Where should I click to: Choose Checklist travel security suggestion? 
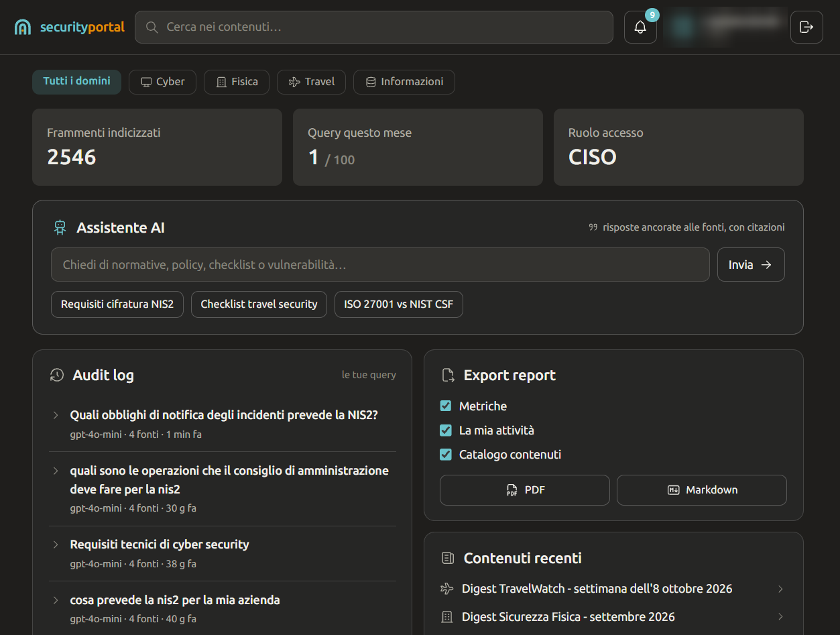tap(259, 304)
